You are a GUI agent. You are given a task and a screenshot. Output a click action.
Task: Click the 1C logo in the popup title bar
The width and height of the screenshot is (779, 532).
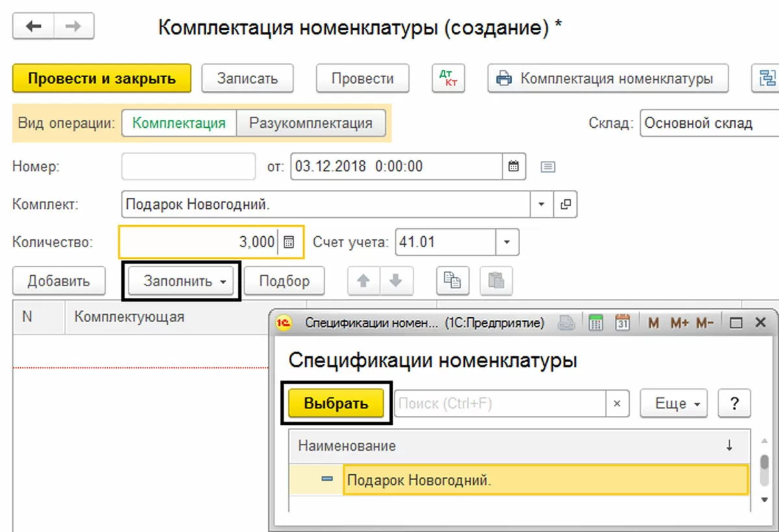pos(284,322)
